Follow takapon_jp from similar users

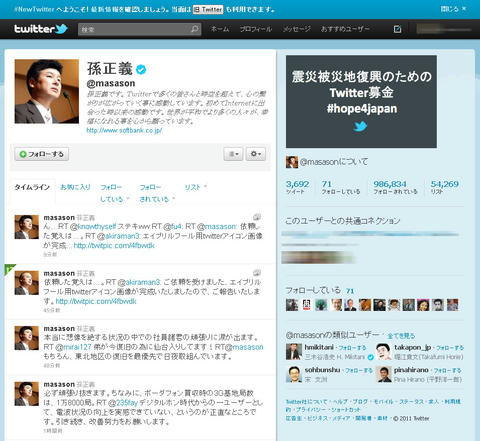[450, 348]
